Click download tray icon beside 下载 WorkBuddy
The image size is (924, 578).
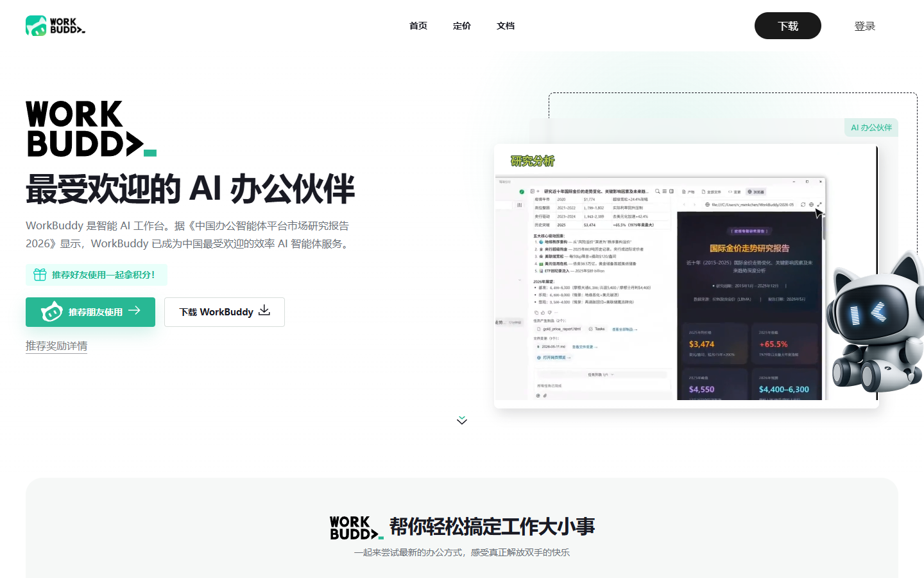point(264,311)
